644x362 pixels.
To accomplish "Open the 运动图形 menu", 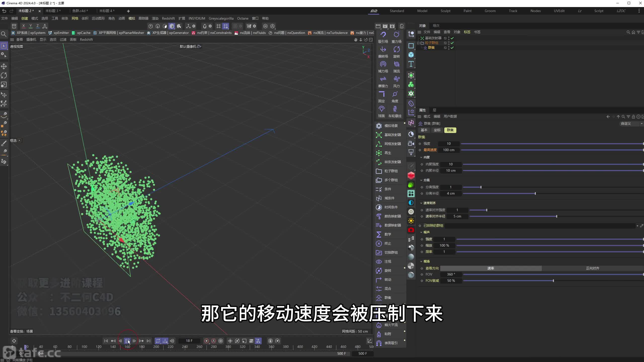I will point(98,18).
